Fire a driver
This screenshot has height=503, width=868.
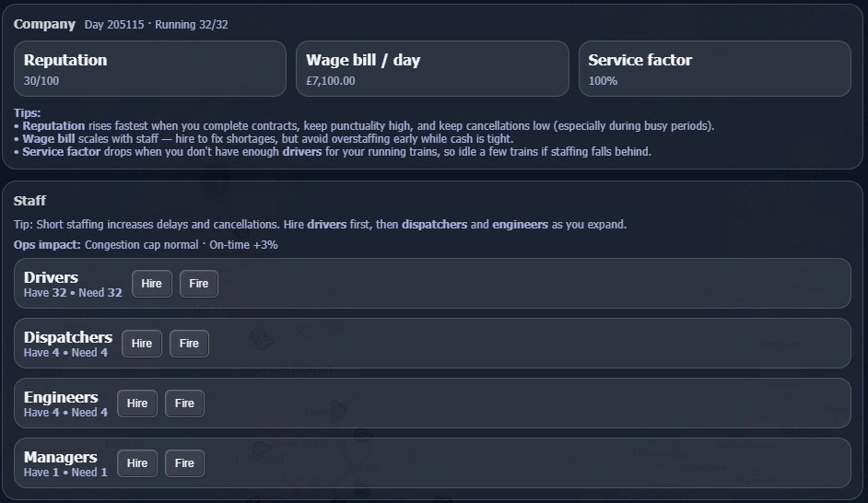tap(199, 284)
